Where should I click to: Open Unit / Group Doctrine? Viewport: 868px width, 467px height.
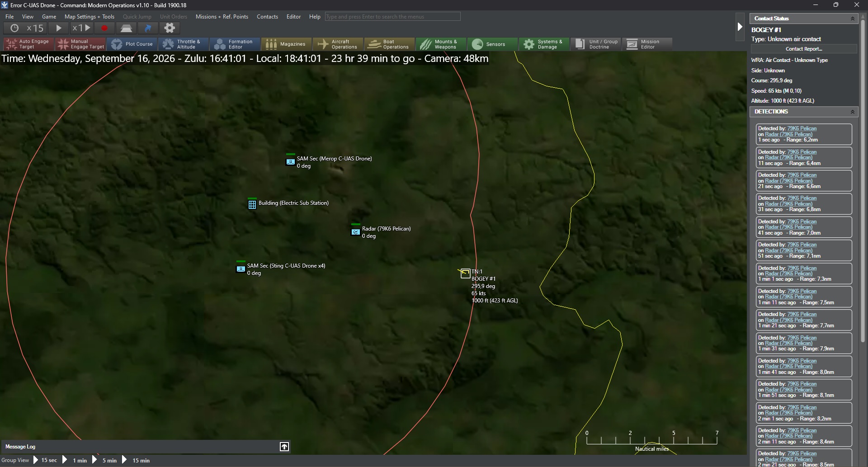pyautogui.click(x=596, y=44)
